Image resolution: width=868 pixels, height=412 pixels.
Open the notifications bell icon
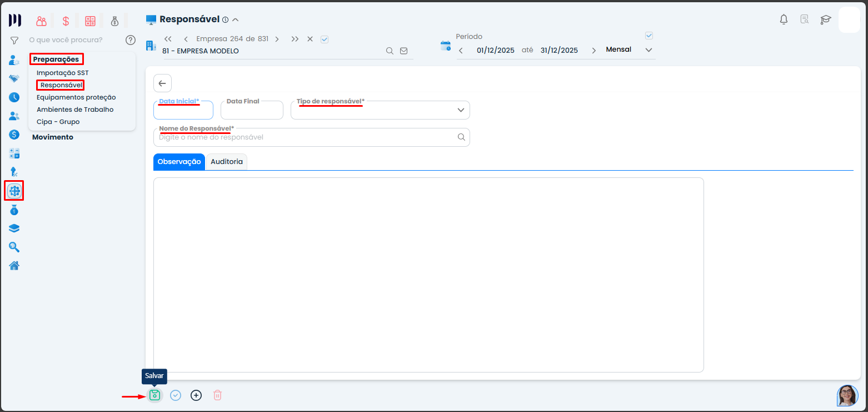[x=784, y=19]
